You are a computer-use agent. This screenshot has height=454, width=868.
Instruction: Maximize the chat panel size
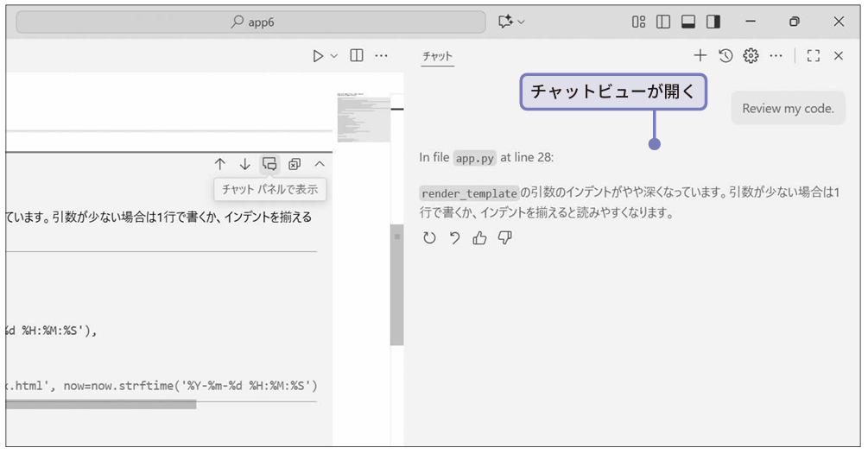tap(814, 55)
